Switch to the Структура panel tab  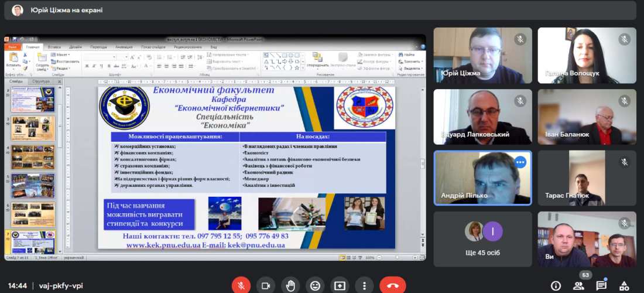tap(41, 81)
